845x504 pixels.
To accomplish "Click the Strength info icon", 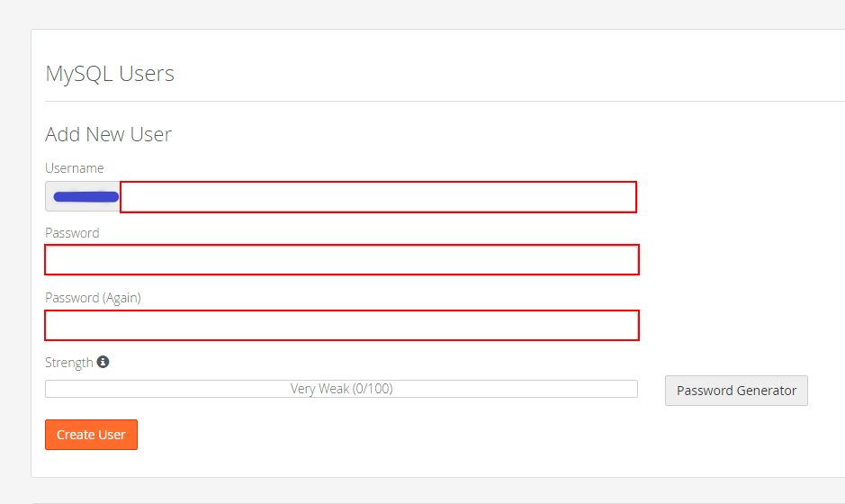I will (103, 362).
